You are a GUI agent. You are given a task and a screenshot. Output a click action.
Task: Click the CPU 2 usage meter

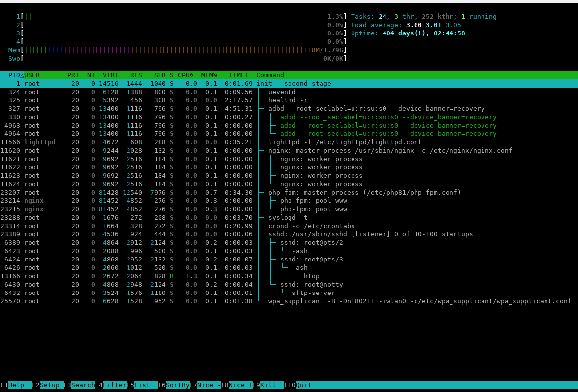tap(181, 25)
